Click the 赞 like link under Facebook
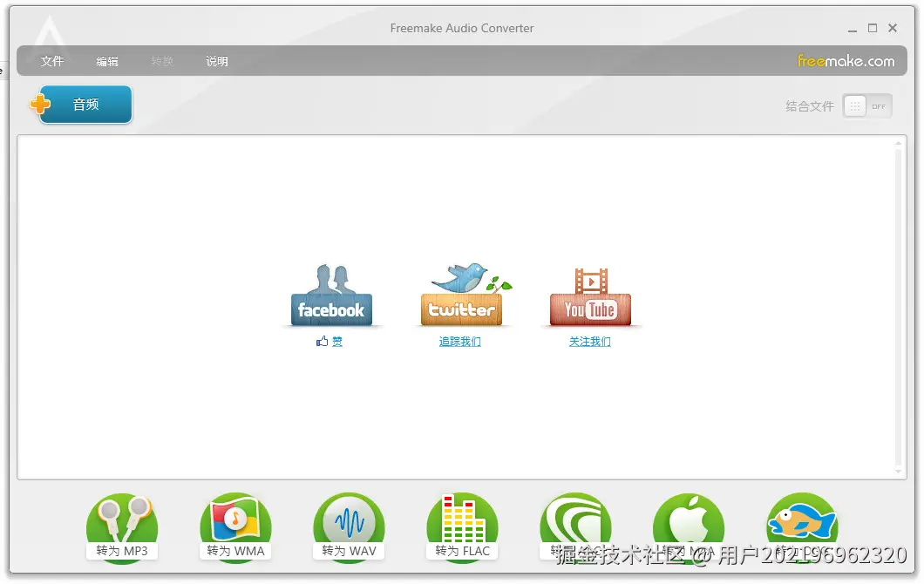Screen dimensions: 924x584 (337, 341)
